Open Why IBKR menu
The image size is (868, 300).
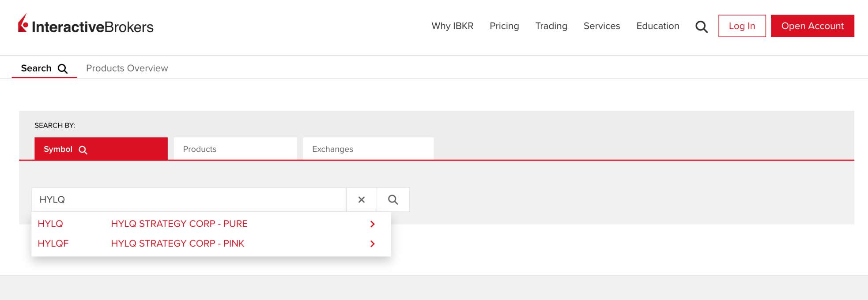(452, 26)
